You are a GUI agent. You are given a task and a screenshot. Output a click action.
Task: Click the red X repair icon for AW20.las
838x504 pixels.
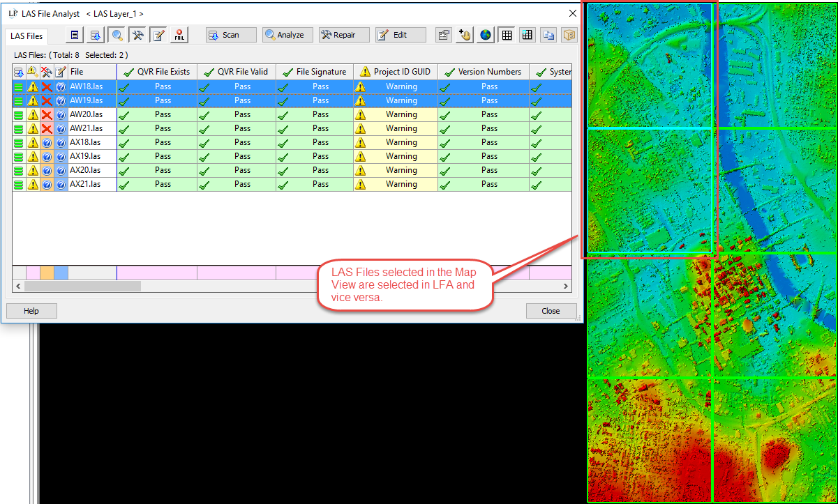tap(47, 114)
